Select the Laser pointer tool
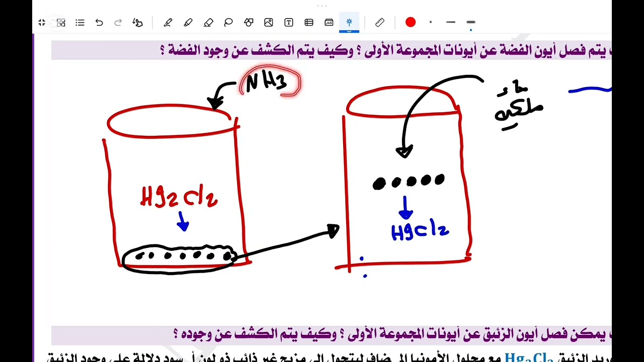Viewport: 644px width, 362px height. click(349, 22)
